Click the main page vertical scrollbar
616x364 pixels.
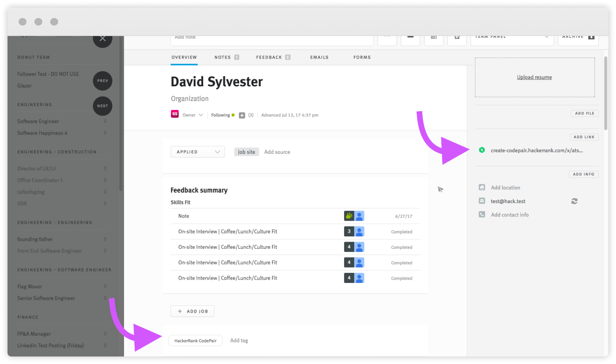[x=606, y=93]
